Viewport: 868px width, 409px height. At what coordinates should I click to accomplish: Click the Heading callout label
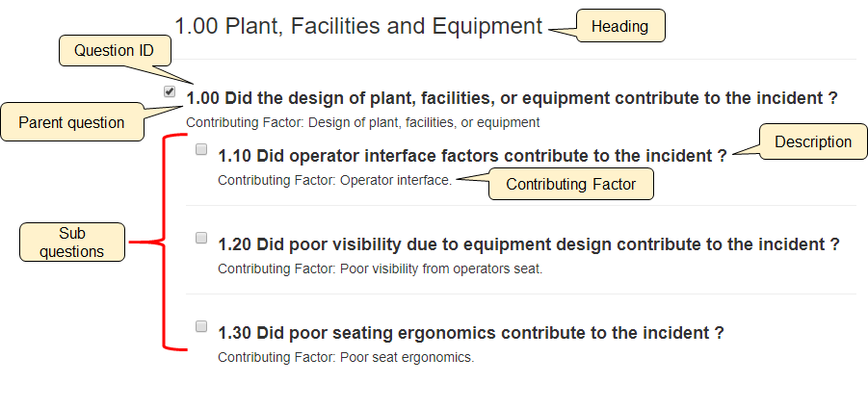[x=619, y=26]
